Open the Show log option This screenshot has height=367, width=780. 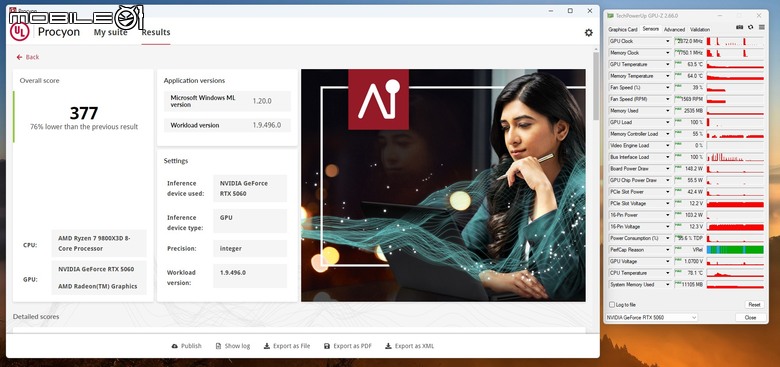pyautogui.click(x=233, y=346)
